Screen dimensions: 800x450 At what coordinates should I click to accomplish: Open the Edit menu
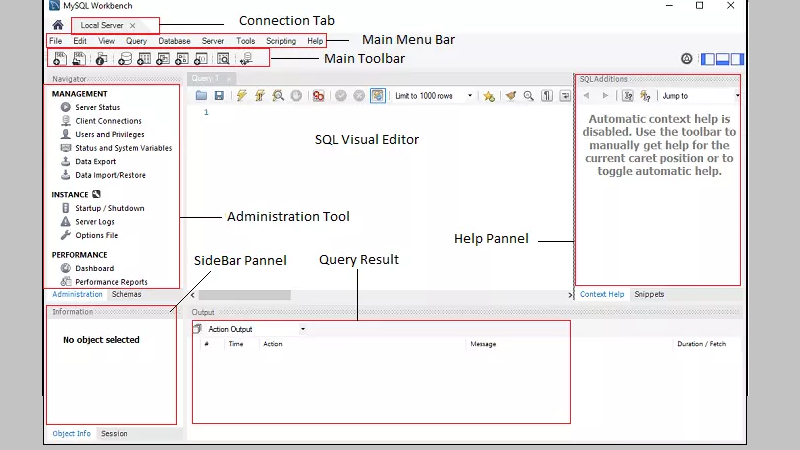[x=80, y=41]
